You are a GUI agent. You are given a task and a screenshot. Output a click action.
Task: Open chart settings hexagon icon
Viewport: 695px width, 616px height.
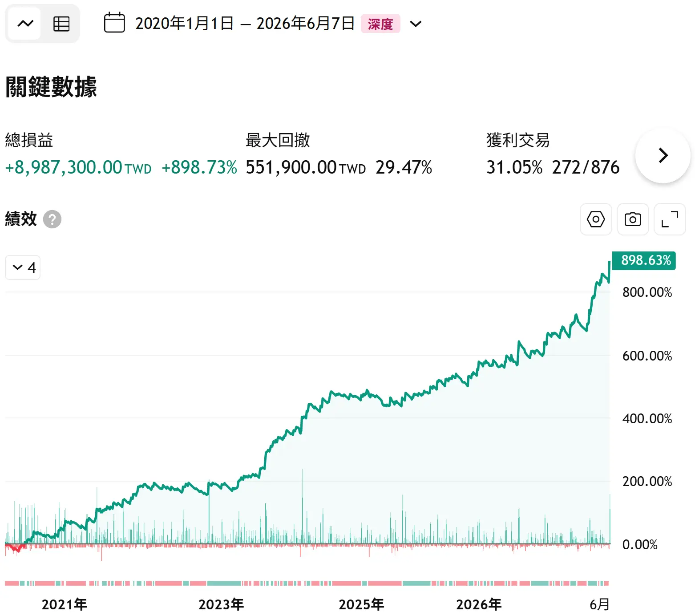click(x=596, y=219)
